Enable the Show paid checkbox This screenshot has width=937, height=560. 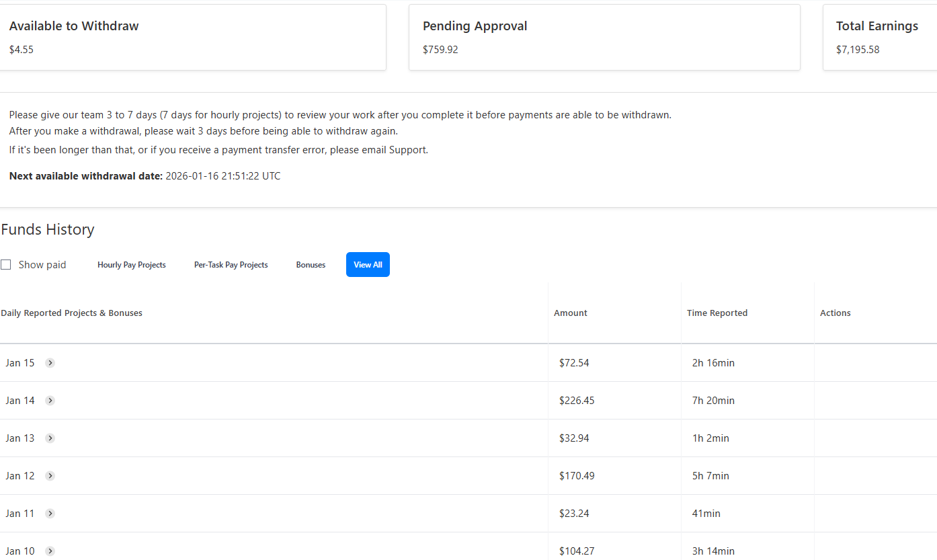[x=6, y=265]
